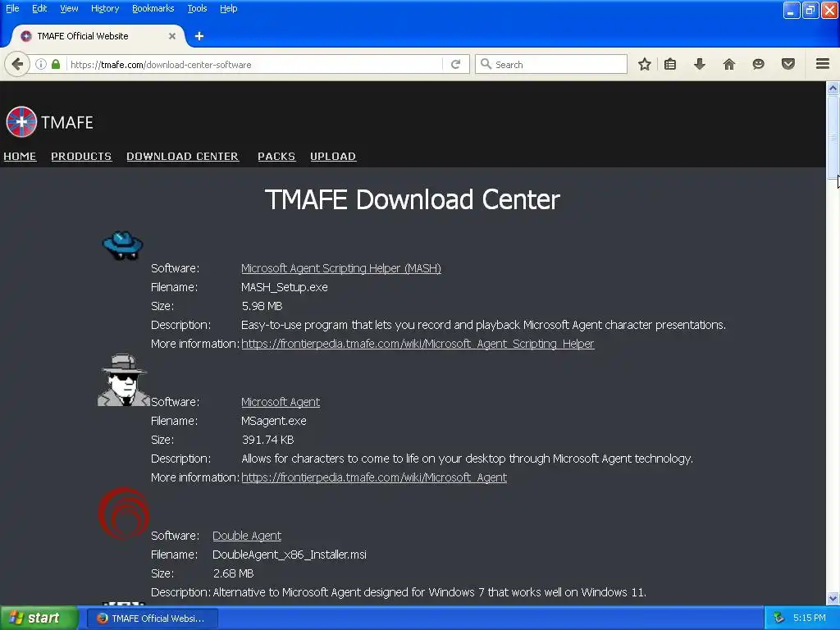
Task: Open the PACKS nav link
Action: (276, 157)
